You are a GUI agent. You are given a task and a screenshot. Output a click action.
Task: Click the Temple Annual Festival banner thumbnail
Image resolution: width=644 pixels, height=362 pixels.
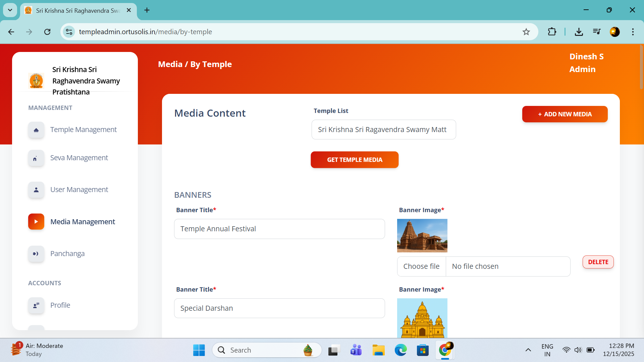click(x=422, y=236)
